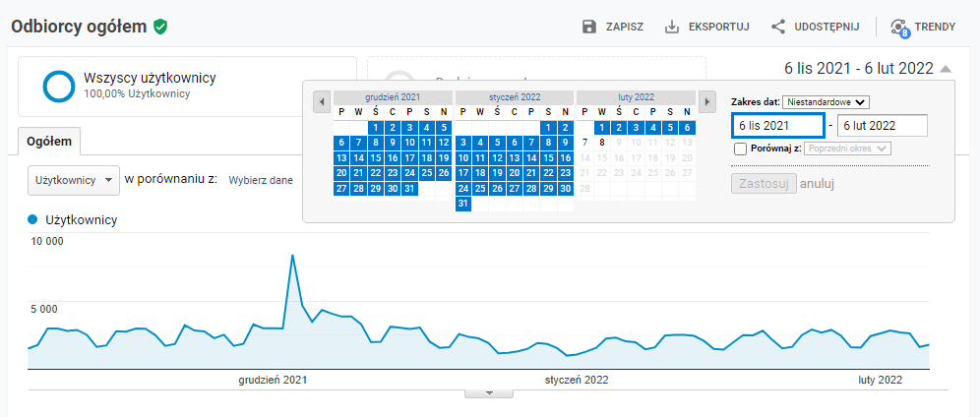
Task: Select 31 December 2021 in the calendar
Action: 409,189
